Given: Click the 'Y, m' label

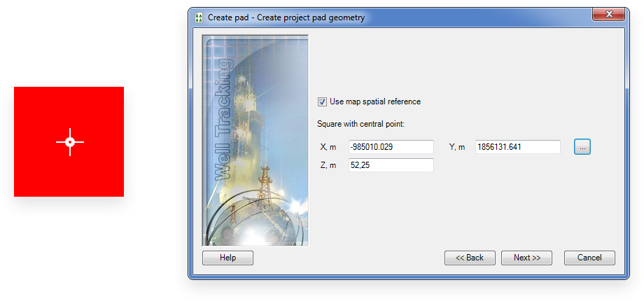Looking at the screenshot, I should (457, 147).
